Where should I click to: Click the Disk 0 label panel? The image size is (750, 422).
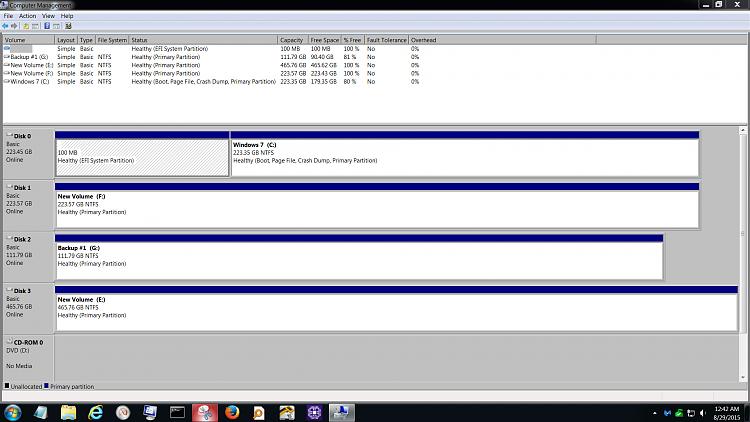[x=29, y=153]
